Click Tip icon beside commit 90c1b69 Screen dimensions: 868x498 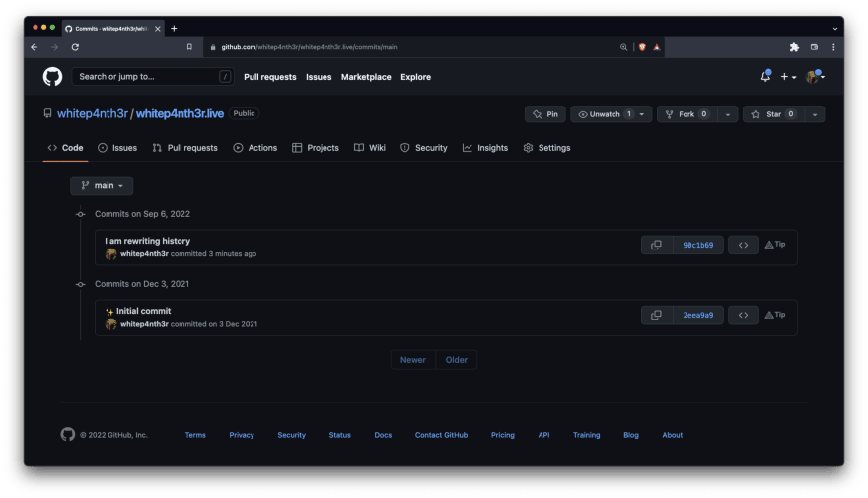point(775,244)
